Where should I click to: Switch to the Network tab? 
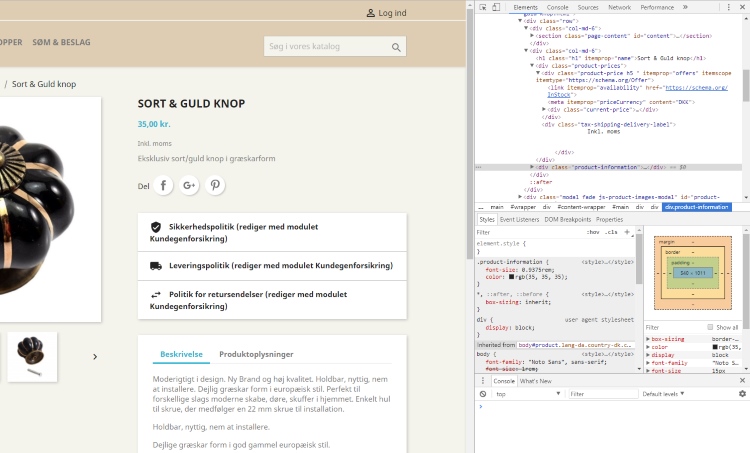[x=619, y=7]
